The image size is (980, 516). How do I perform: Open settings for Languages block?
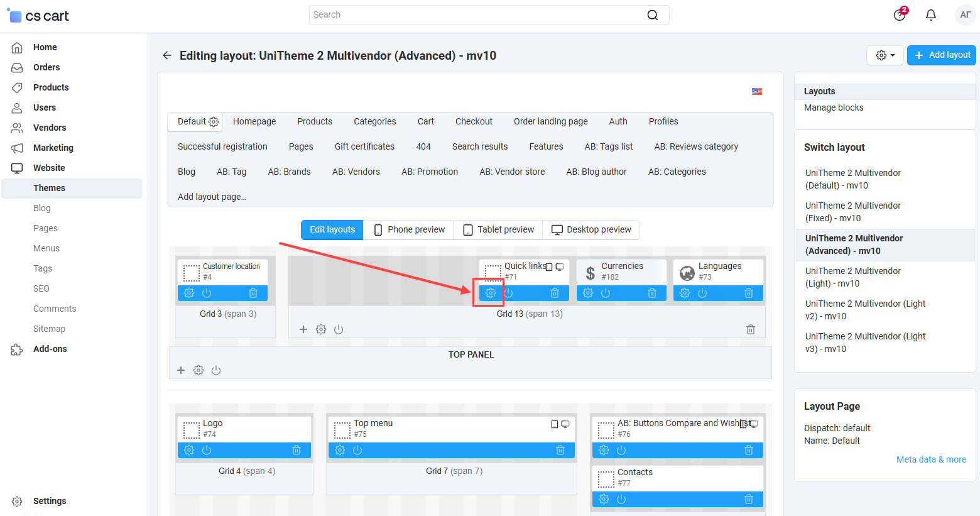pos(685,293)
